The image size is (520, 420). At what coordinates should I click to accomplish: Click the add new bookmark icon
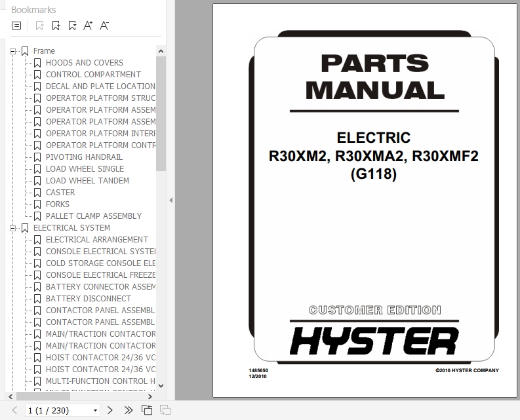56,26
